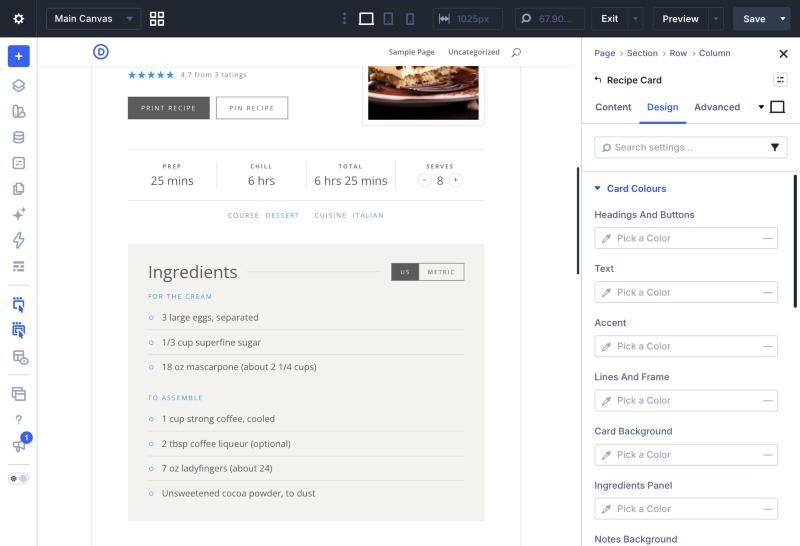The width and height of the screenshot is (800, 546).
Task: Open the Save dropdown arrow
Action: tap(783, 19)
